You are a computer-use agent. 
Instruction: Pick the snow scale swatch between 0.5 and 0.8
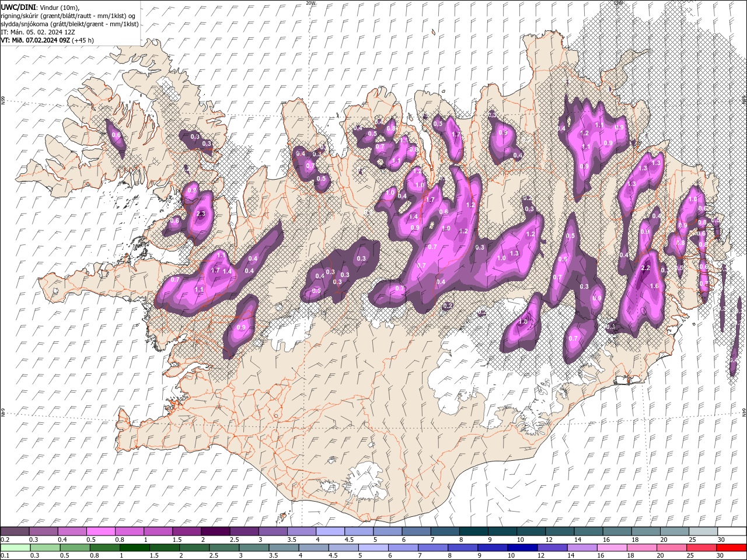(x=100, y=531)
